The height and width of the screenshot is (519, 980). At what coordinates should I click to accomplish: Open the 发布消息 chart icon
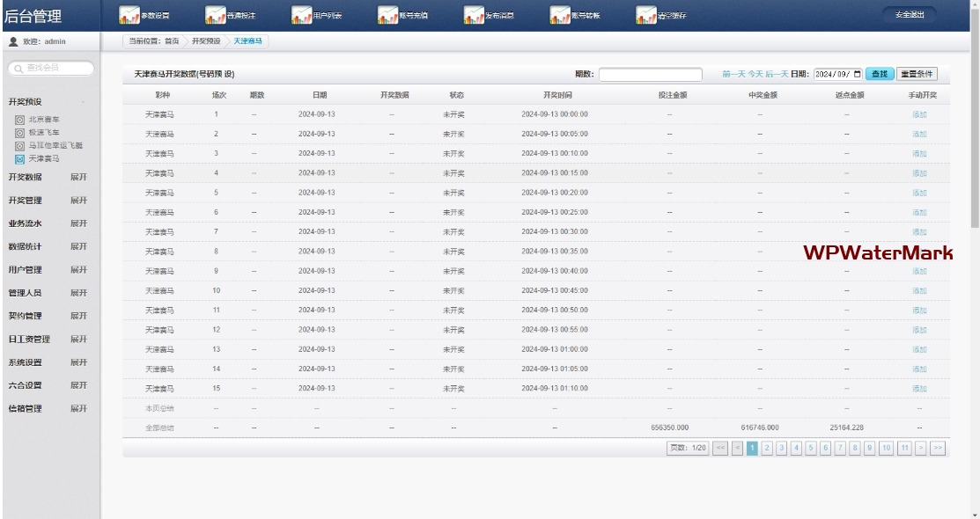475,14
